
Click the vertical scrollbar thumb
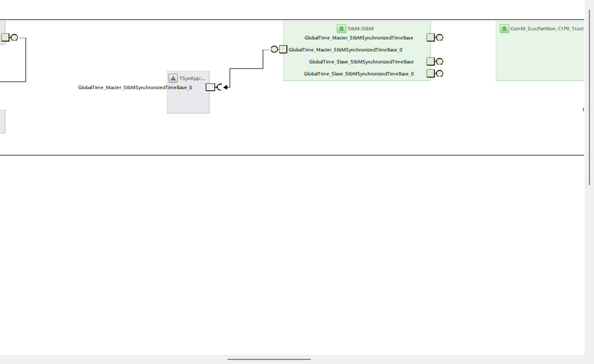[589, 97]
